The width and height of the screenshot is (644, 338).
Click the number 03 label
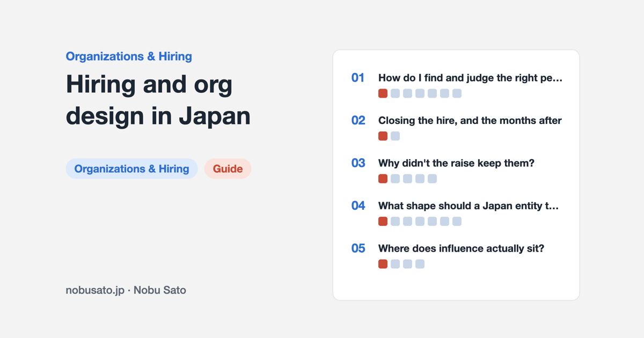[x=358, y=163]
